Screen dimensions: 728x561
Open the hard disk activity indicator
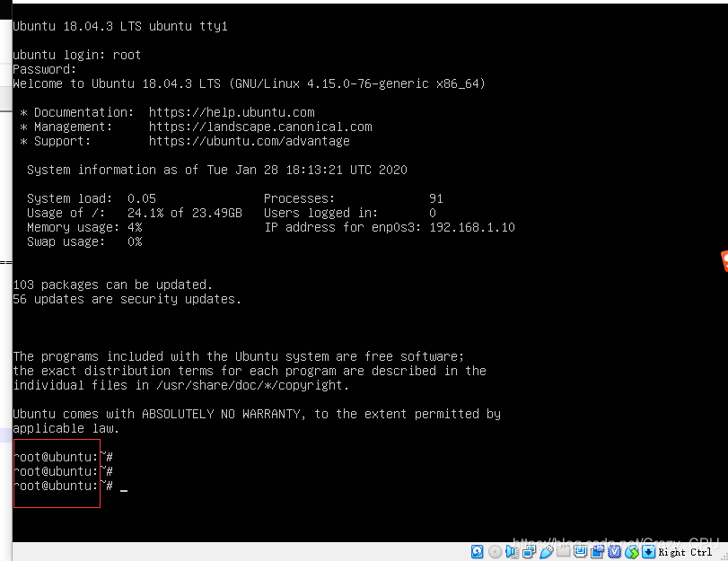(477, 552)
